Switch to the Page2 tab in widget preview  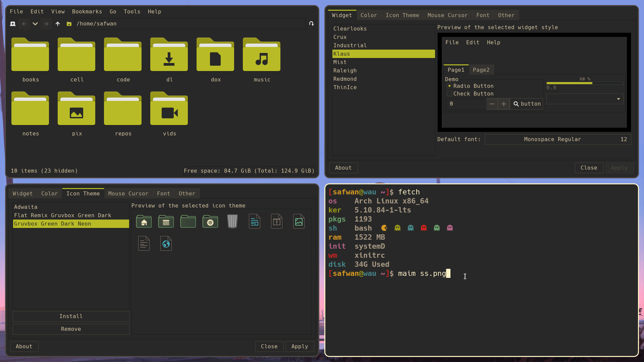coord(481,70)
